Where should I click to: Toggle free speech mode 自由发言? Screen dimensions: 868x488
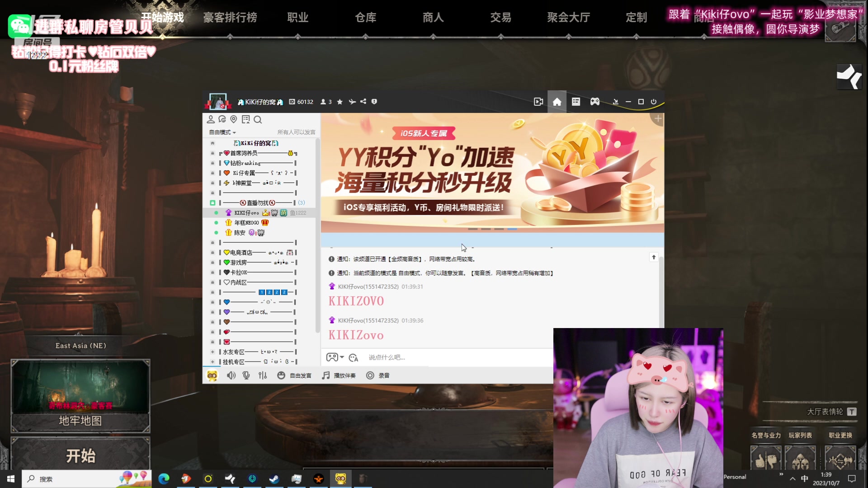point(294,375)
